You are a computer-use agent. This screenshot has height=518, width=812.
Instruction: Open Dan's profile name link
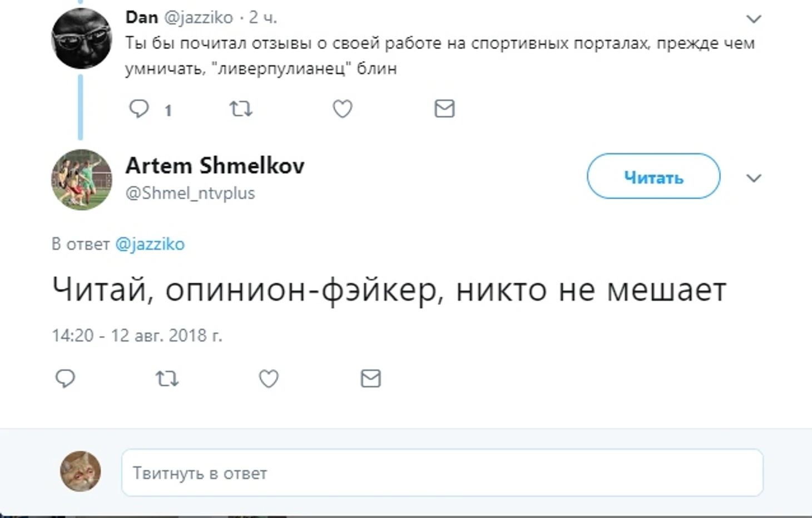pyautogui.click(x=142, y=17)
